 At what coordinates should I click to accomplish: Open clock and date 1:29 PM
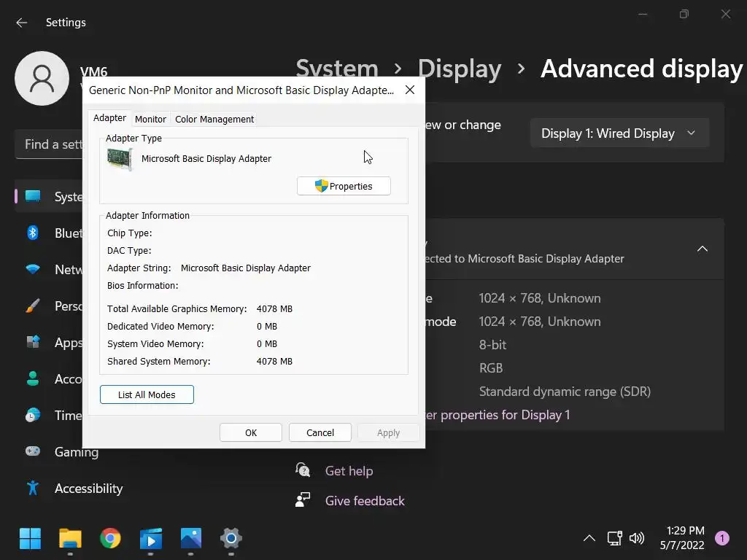point(682,537)
